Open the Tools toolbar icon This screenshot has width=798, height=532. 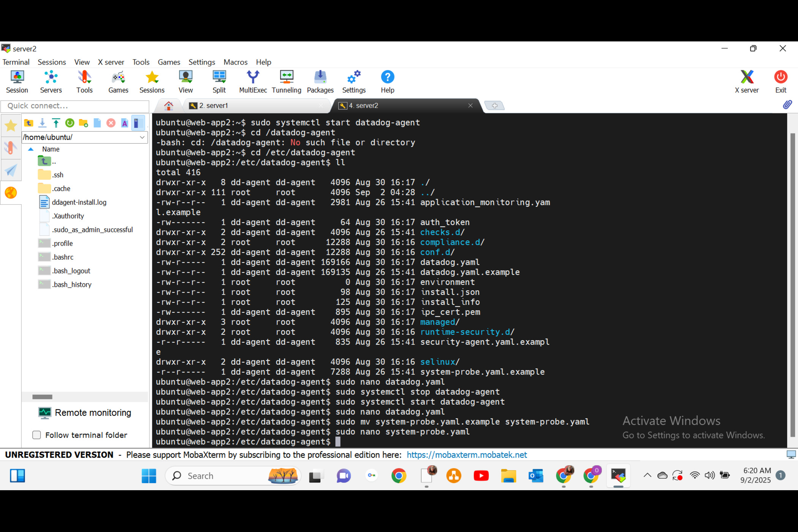pos(84,82)
